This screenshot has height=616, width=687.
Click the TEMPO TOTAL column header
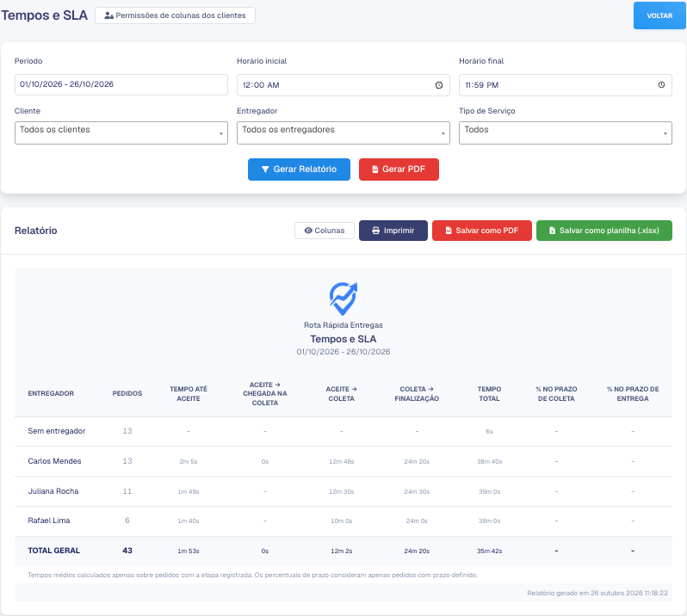coord(489,394)
